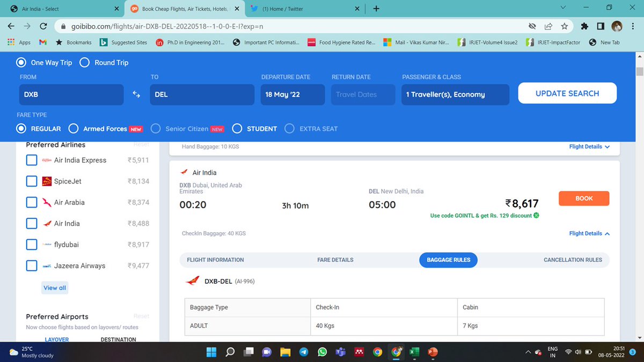Image resolution: width=644 pixels, height=362 pixels.
Task: Open Task View in taskbar
Action: [x=248, y=352]
